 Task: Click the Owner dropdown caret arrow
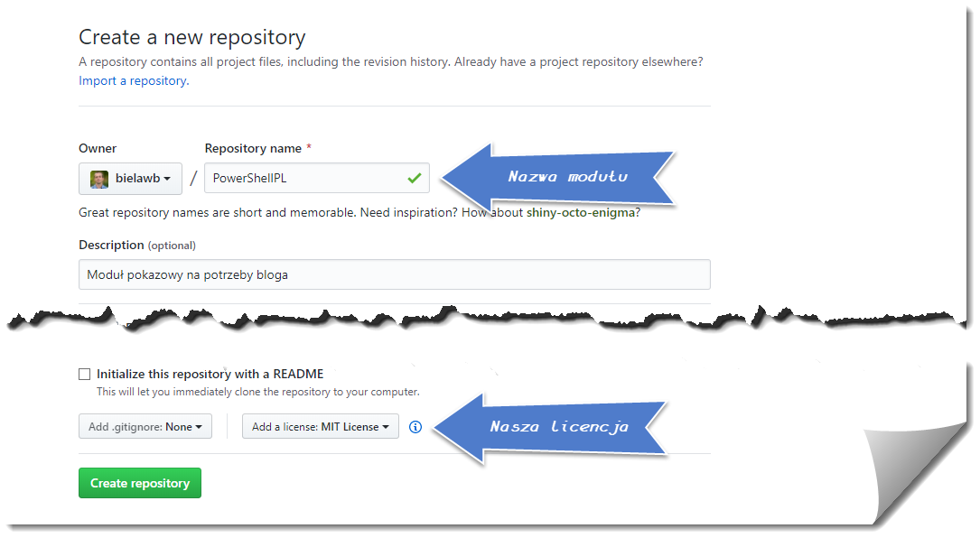167,179
